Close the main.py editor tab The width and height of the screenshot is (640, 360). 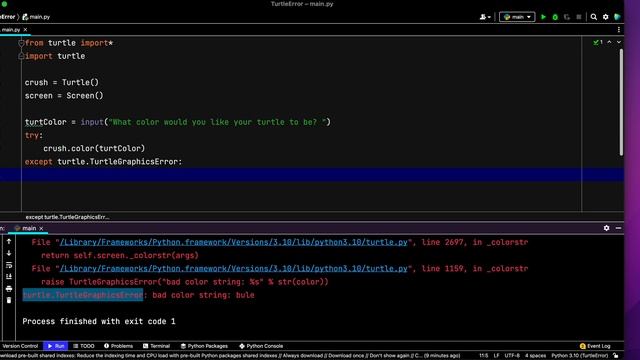(x=25, y=30)
